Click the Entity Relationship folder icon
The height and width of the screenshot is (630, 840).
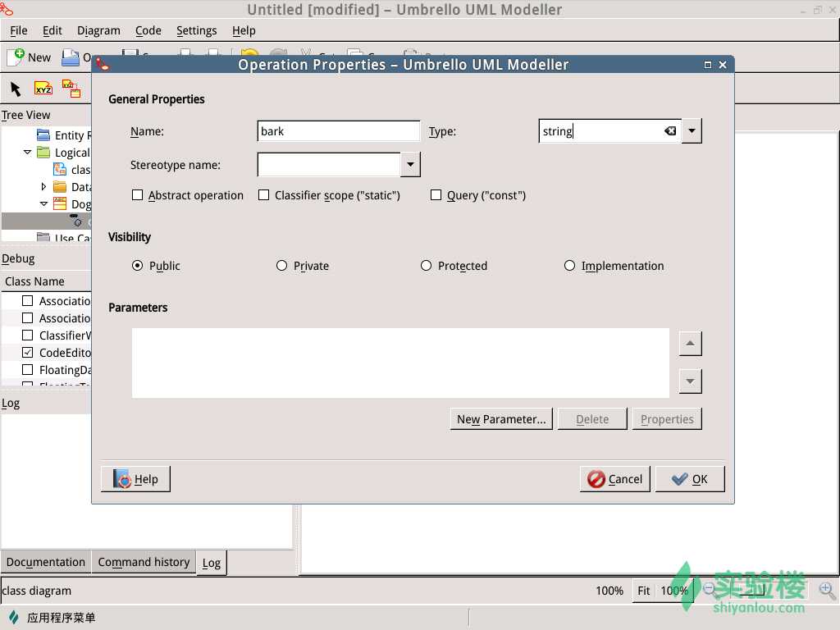(43, 135)
